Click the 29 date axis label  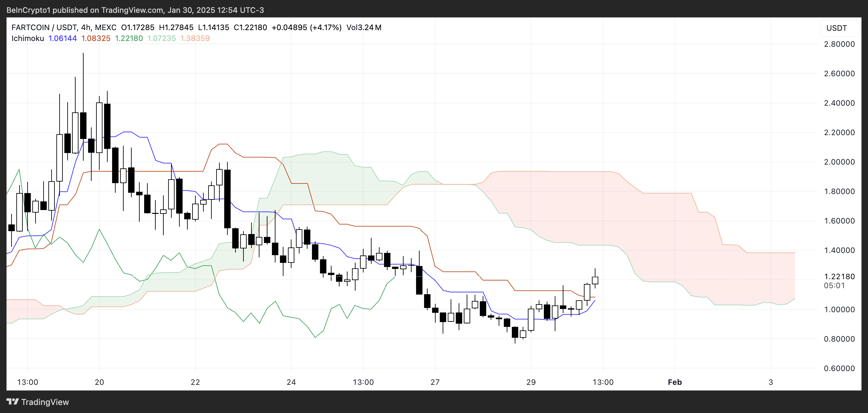(x=531, y=382)
